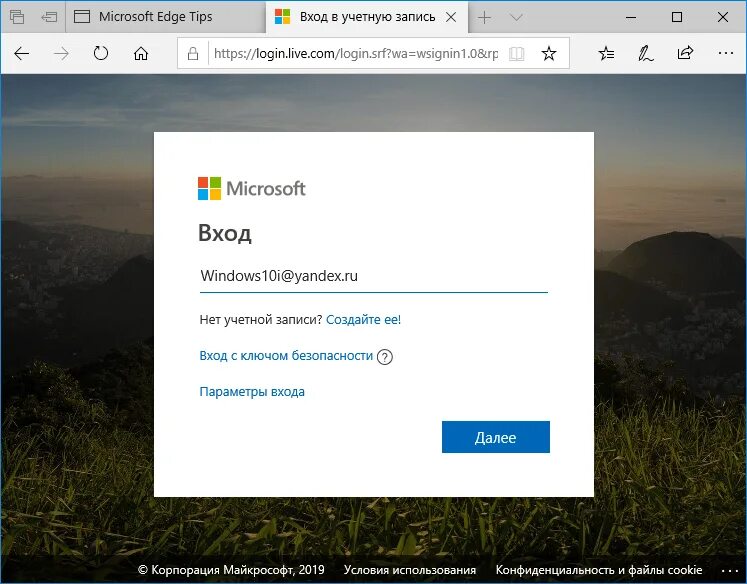Go to the home page
747x584 pixels.
pyautogui.click(x=141, y=53)
